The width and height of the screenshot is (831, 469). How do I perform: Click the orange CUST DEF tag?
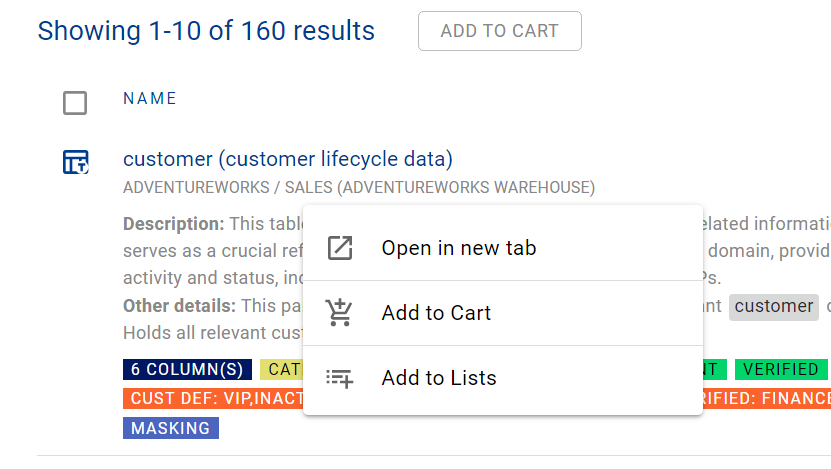pyautogui.click(x=213, y=399)
